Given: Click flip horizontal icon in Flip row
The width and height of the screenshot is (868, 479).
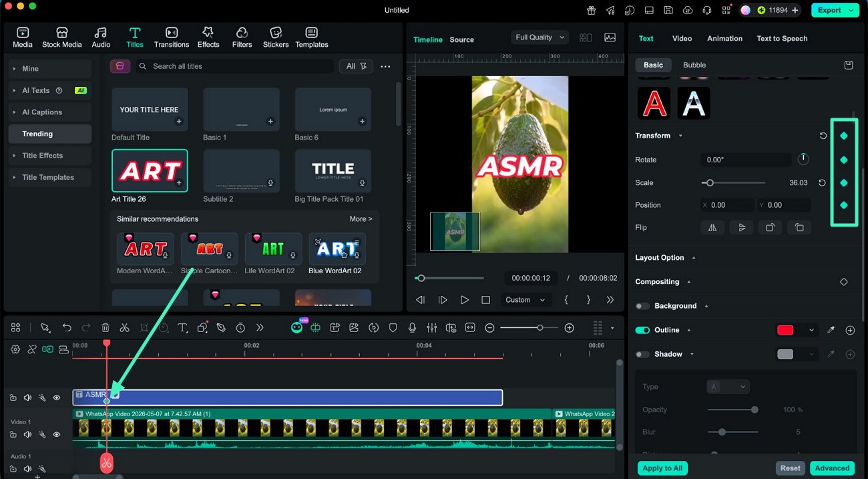Looking at the screenshot, I should pyautogui.click(x=712, y=227).
